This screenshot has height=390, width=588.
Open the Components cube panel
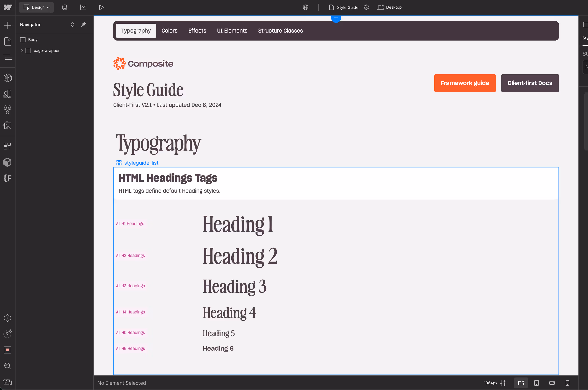(x=8, y=78)
